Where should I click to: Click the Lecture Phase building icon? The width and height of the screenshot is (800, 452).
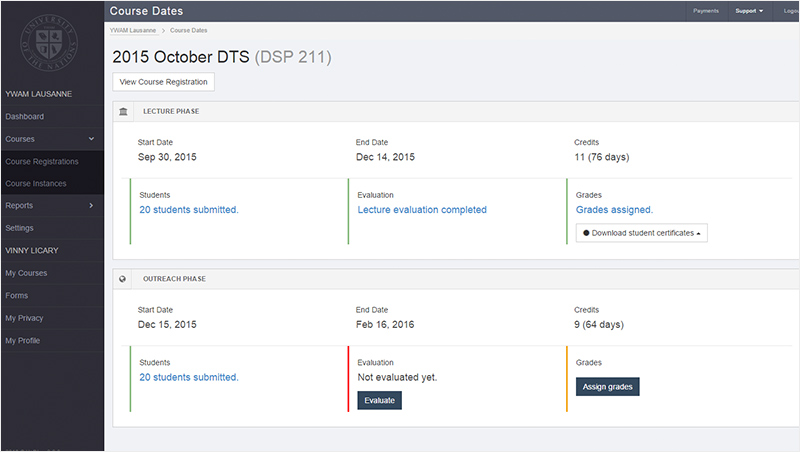[x=123, y=111]
